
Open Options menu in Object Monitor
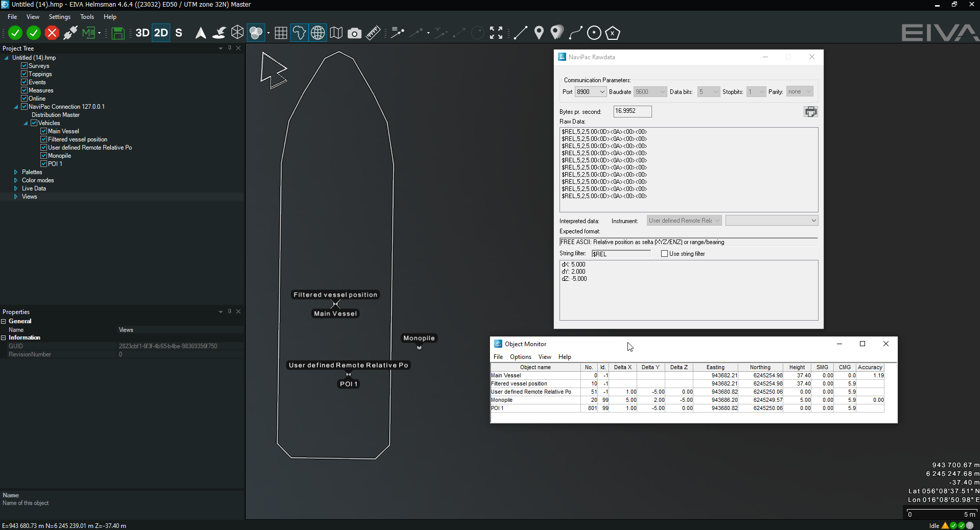520,357
